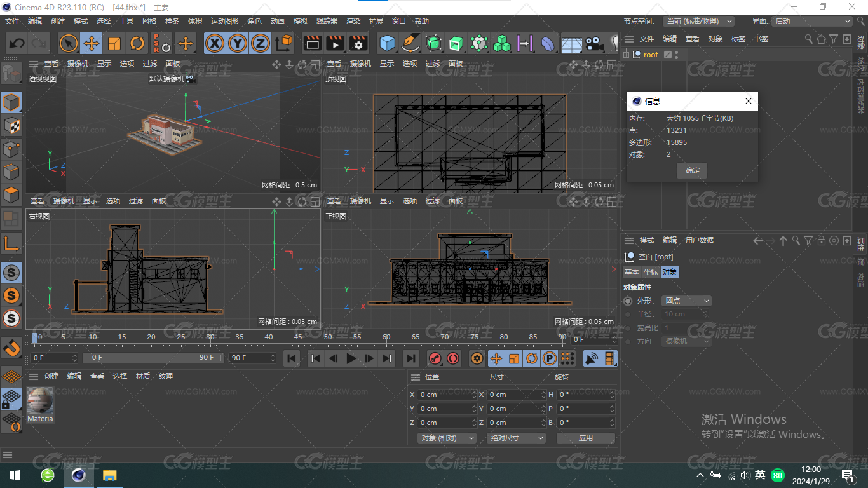Screen dimensions: 868x488
Task: Click Render View clapperboard icon
Action: point(312,43)
